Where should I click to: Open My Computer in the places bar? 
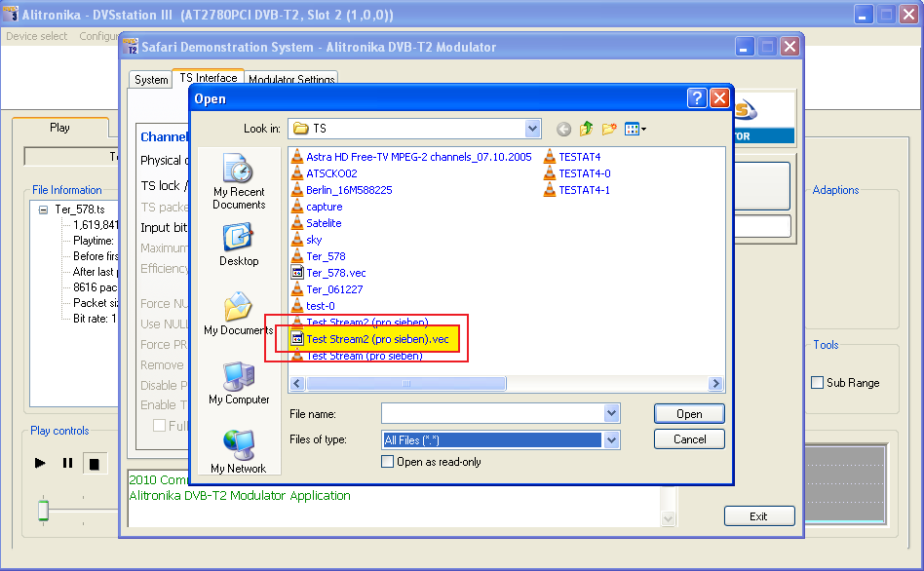coord(239,383)
